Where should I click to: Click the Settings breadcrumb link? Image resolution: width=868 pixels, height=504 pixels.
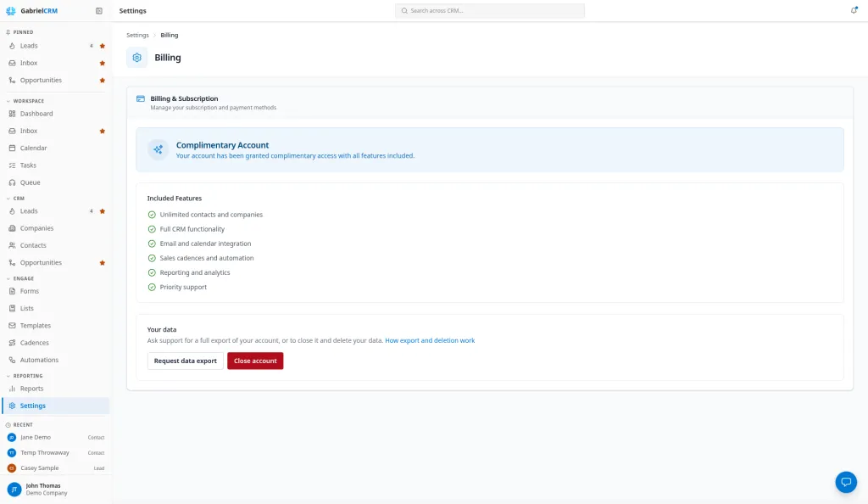[x=137, y=35]
